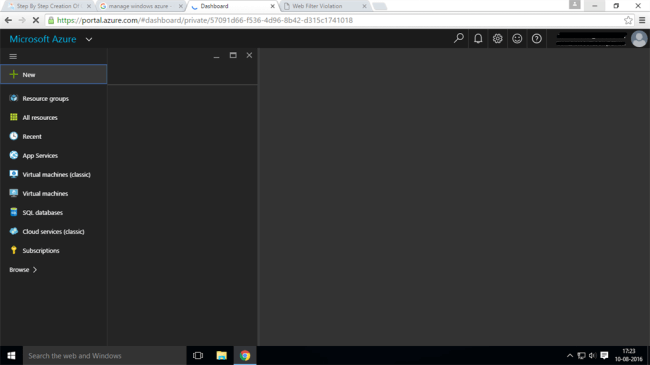Click the Virtual machines (classic) icon
650x365 pixels.
pyautogui.click(x=14, y=174)
